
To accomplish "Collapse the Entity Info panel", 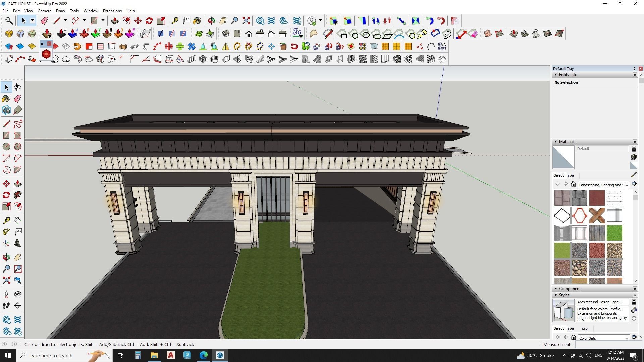I will (556, 75).
